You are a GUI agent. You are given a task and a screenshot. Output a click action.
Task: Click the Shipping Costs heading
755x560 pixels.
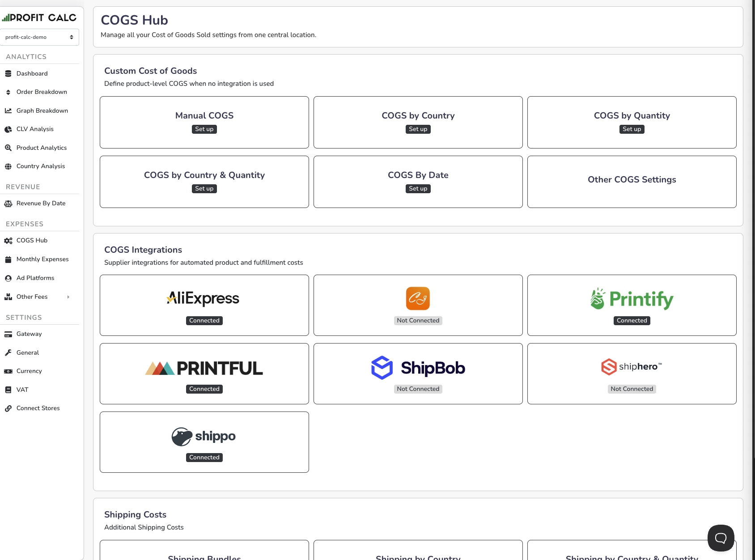(135, 515)
